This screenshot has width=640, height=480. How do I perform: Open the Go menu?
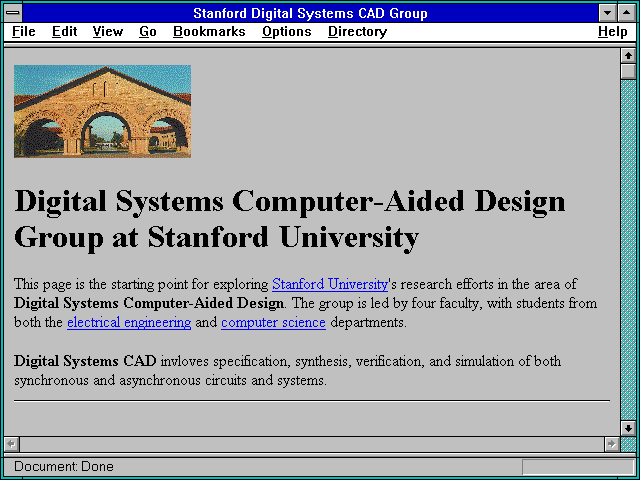coord(148,32)
